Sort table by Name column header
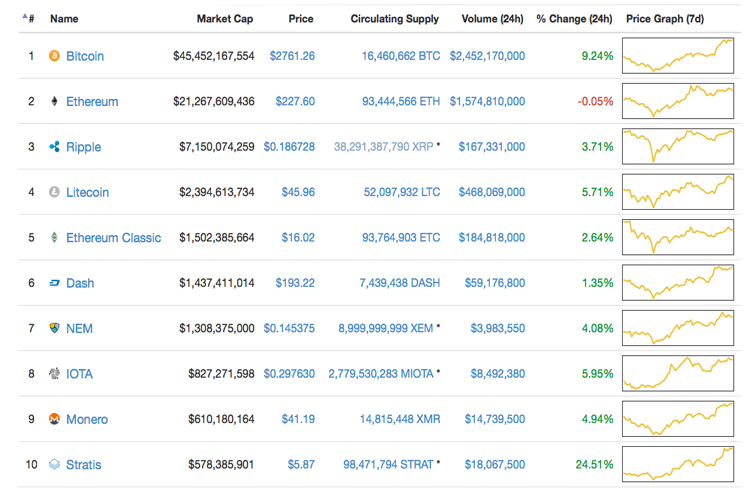750x500 pixels. [64, 19]
